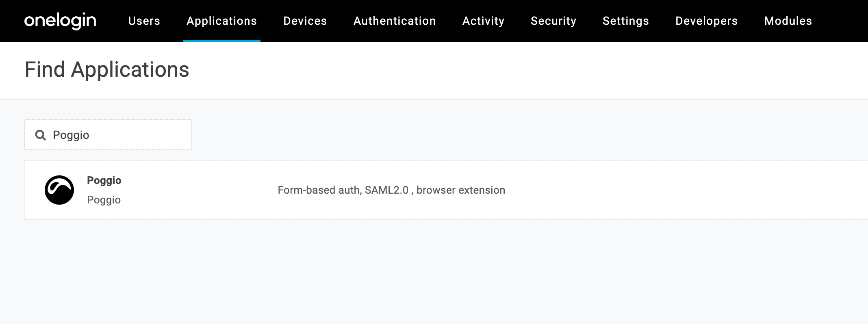The image size is (868, 324).
Task: Open the Authentication menu
Action: [395, 21]
